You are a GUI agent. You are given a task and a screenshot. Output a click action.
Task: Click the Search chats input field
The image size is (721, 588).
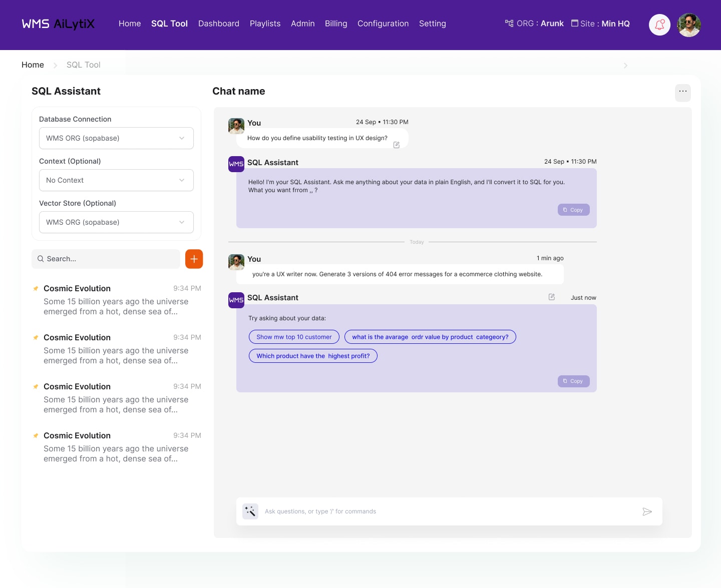pos(106,259)
